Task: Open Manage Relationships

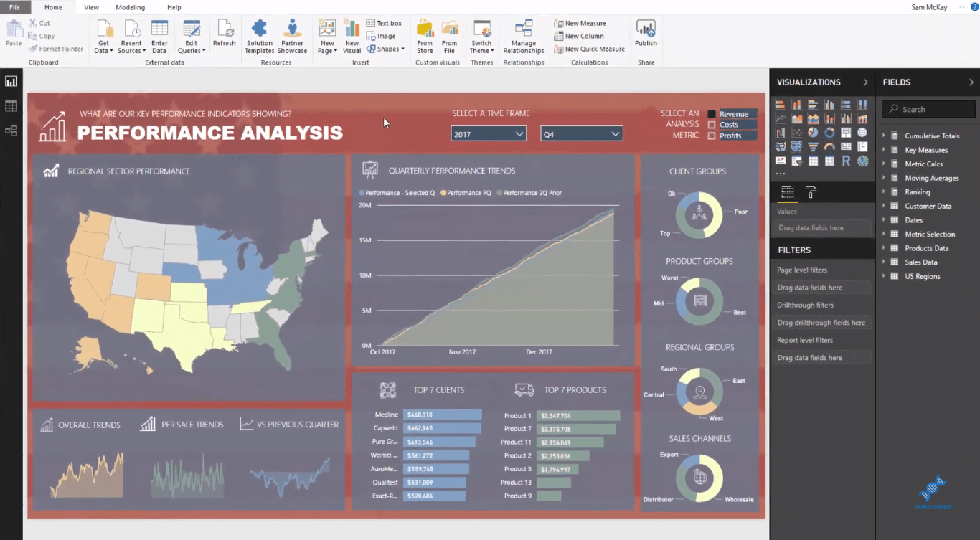Action: 524,37
